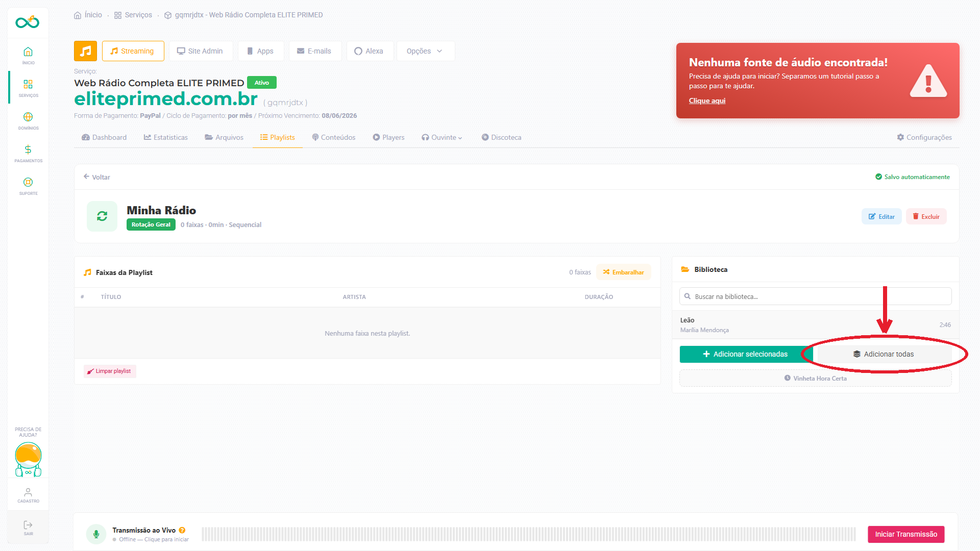Click the Salvo automaticamente status

[913, 177]
